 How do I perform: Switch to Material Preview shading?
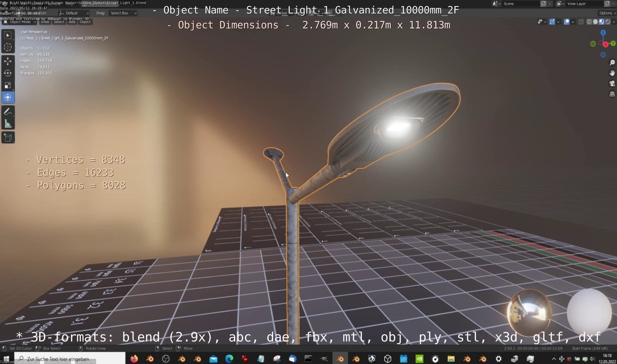tap(602, 22)
